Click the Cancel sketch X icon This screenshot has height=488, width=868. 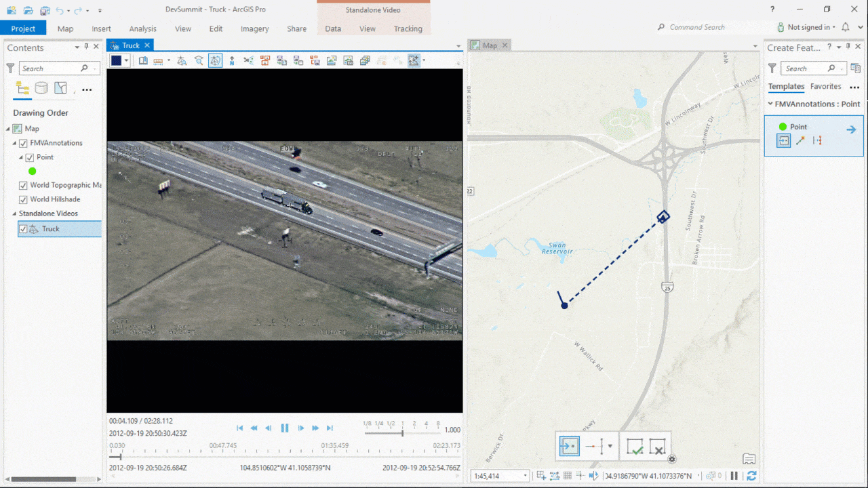pyautogui.click(x=657, y=447)
